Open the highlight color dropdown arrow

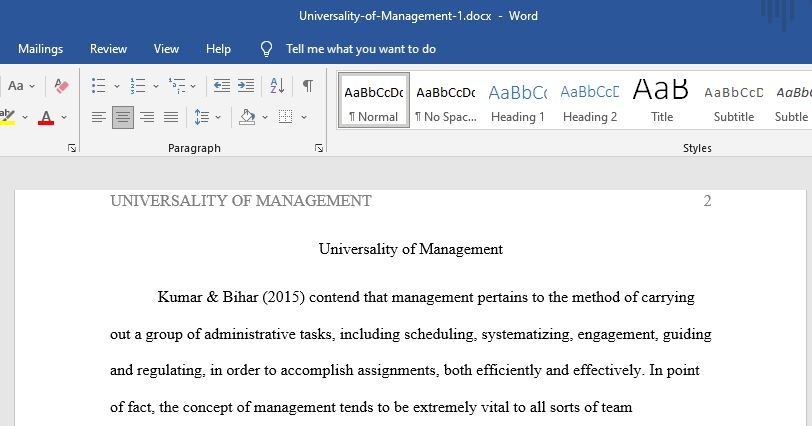[25, 117]
